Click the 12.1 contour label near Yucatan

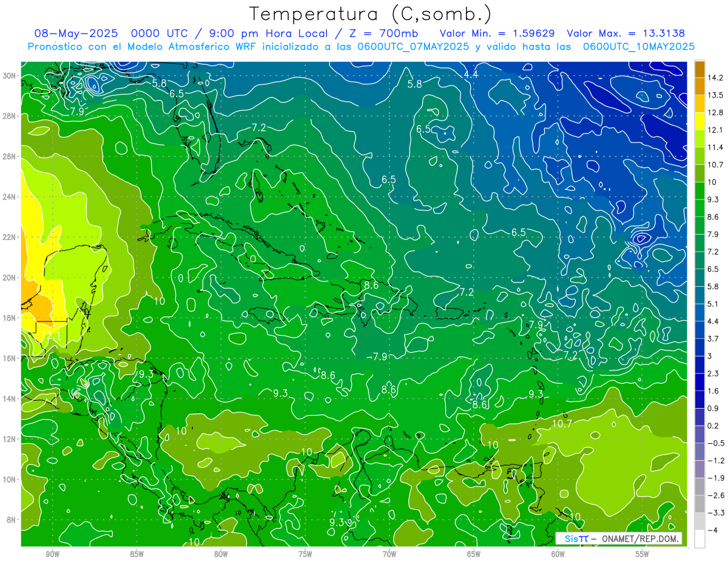50,335
